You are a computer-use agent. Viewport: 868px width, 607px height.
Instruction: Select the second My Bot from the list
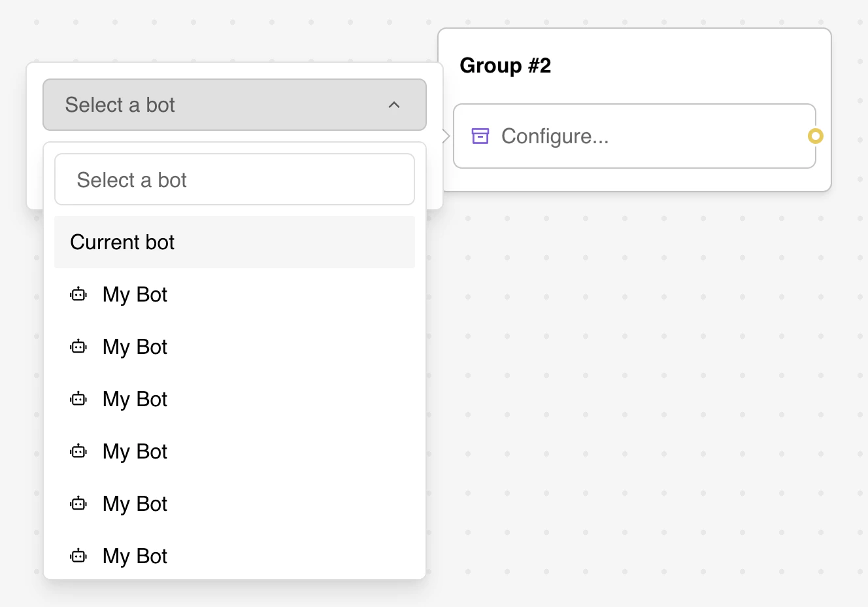(x=134, y=347)
